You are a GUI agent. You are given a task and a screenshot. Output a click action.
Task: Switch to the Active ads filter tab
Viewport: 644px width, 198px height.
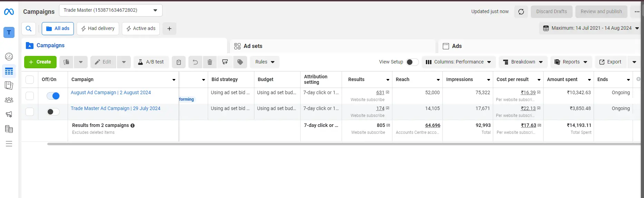(141, 29)
